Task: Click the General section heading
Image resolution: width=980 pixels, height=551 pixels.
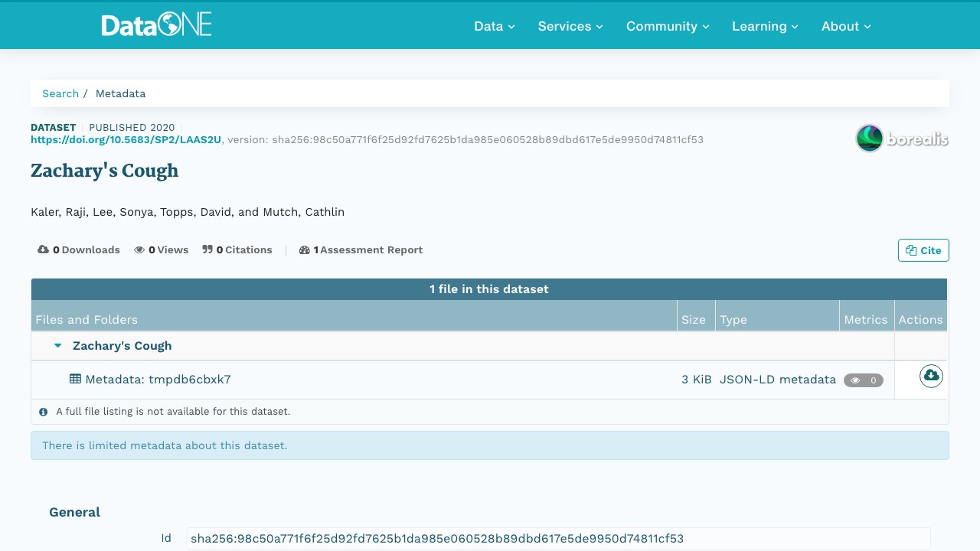Action: 74,512
